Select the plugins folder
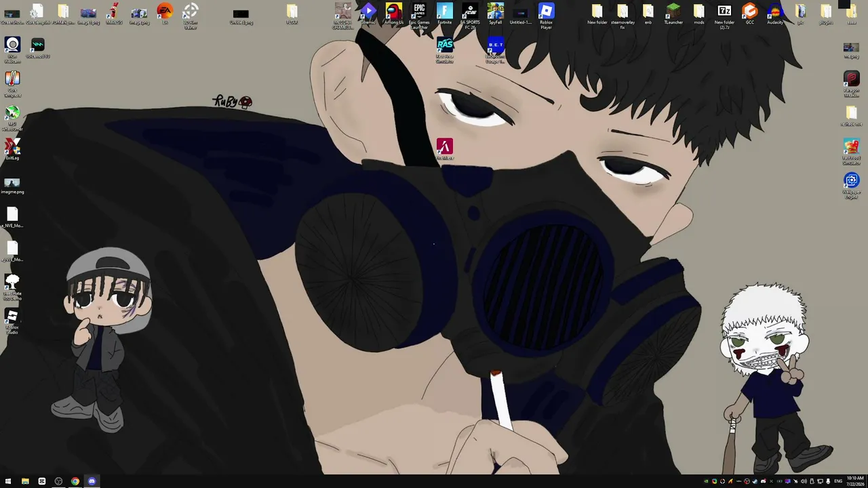Screen dimensions: 868x488 click(x=826, y=14)
